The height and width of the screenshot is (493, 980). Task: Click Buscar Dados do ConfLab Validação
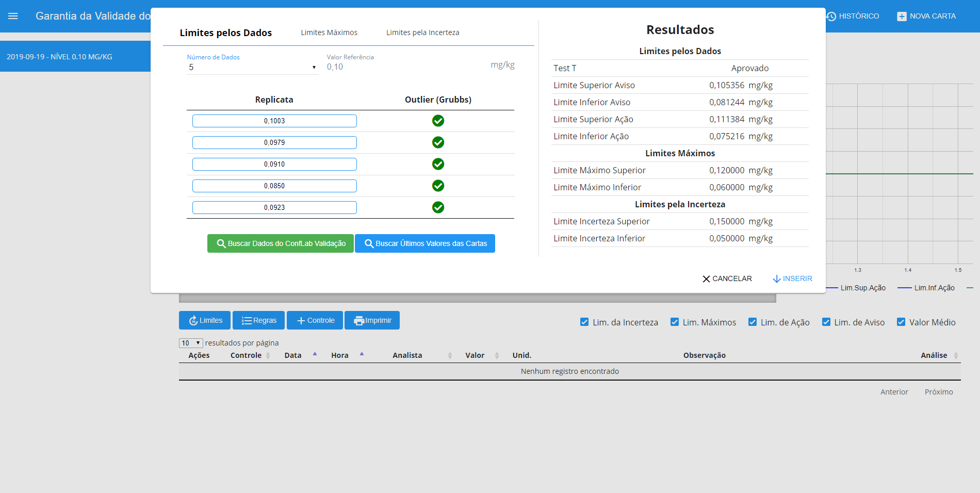pos(280,243)
